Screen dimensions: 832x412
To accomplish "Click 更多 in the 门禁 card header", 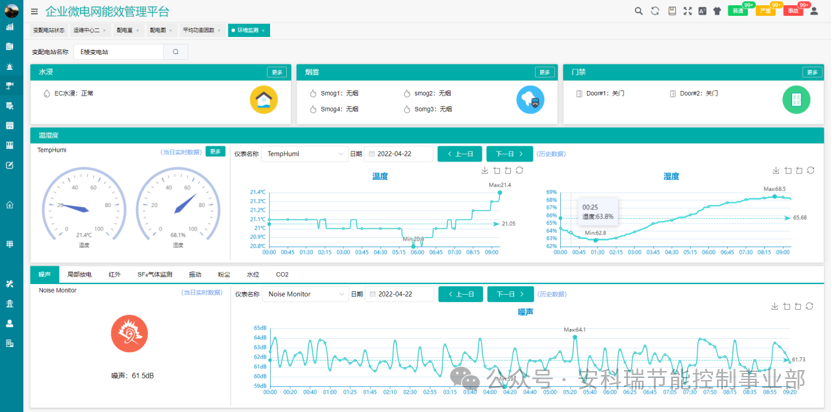I will pyautogui.click(x=812, y=72).
